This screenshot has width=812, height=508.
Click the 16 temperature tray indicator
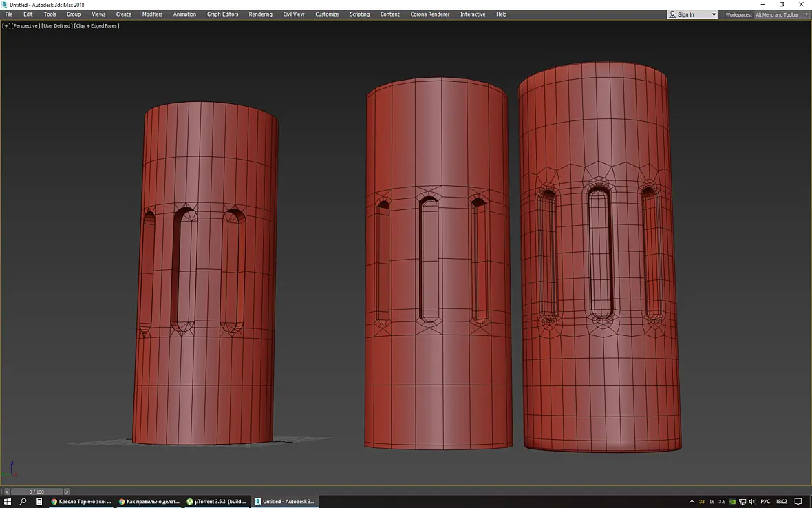(x=712, y=501)
